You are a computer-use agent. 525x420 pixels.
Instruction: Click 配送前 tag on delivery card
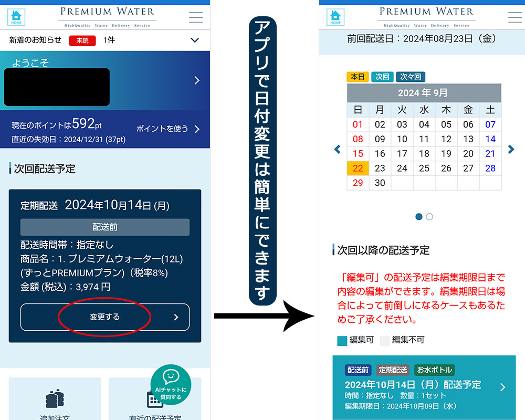pyautogui.click(x=358, y=370)
